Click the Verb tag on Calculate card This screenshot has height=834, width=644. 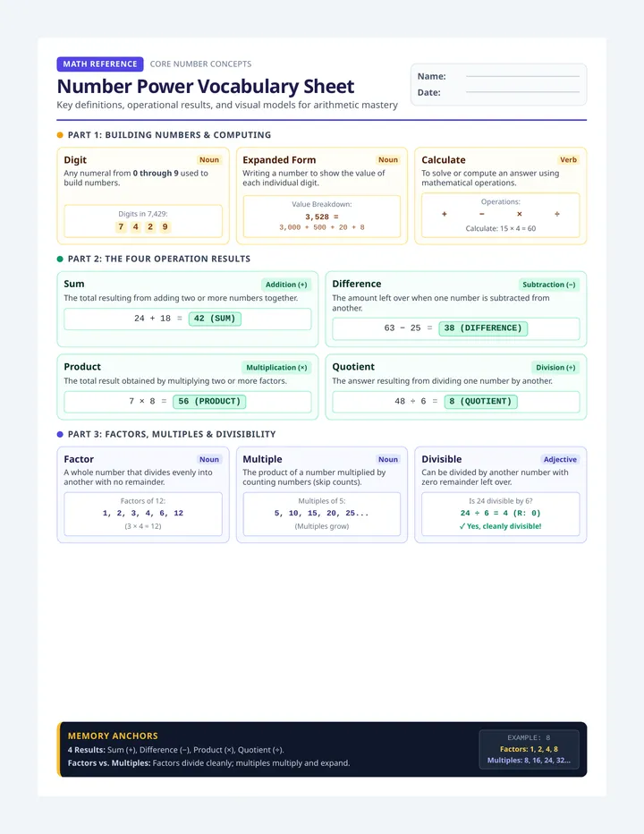[568, 159]
